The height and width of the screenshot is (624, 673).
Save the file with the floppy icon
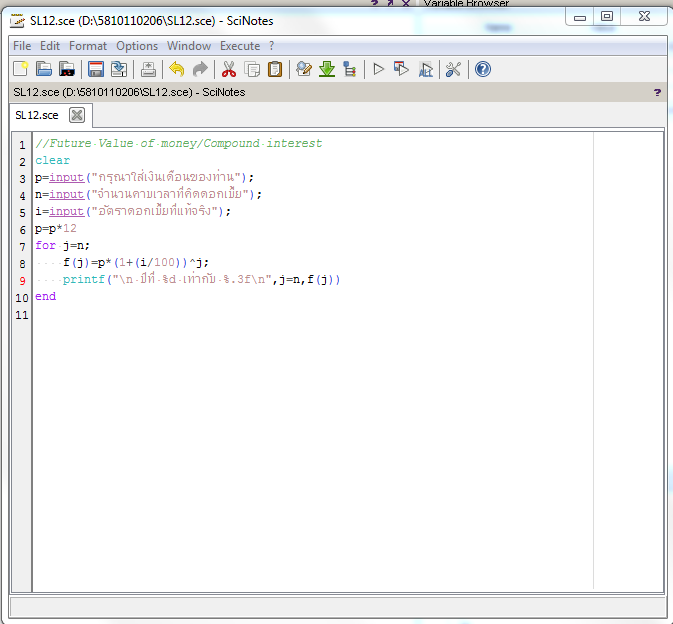point(96,69)
